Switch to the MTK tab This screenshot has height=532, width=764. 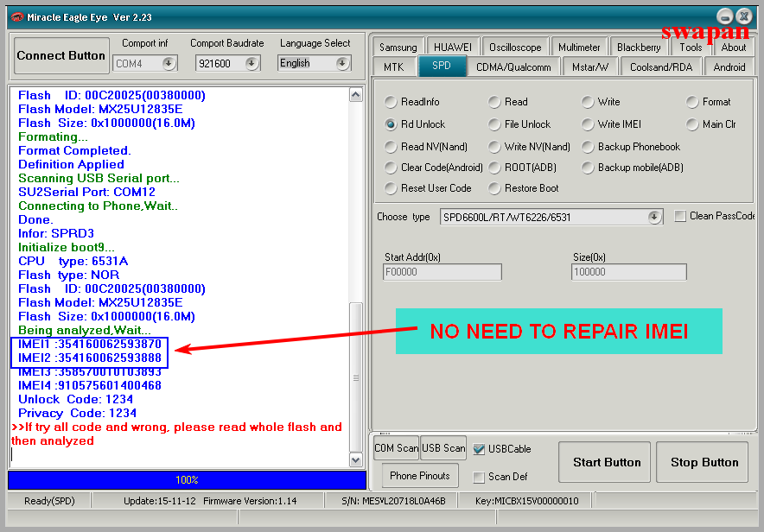pos(394,66)
